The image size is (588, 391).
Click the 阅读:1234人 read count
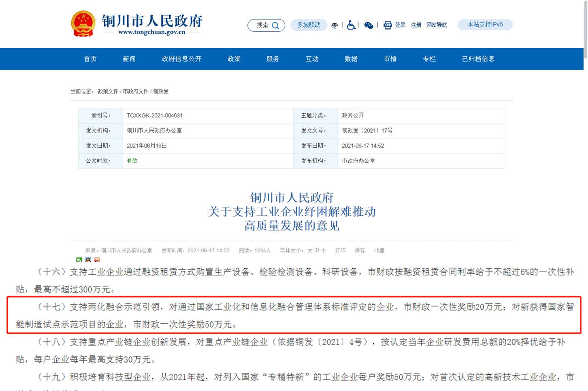point(255,251)
